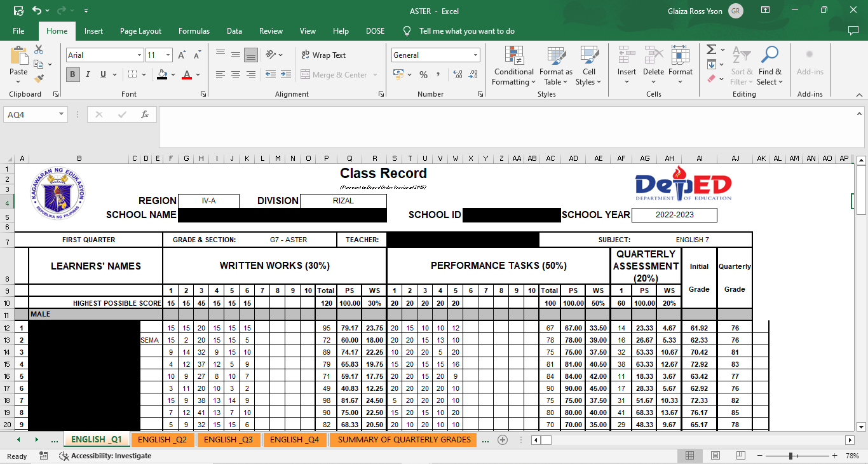Save the workbook from Quick Access Toolbar
Screen dimensions: 868x464
coord(18,11)
